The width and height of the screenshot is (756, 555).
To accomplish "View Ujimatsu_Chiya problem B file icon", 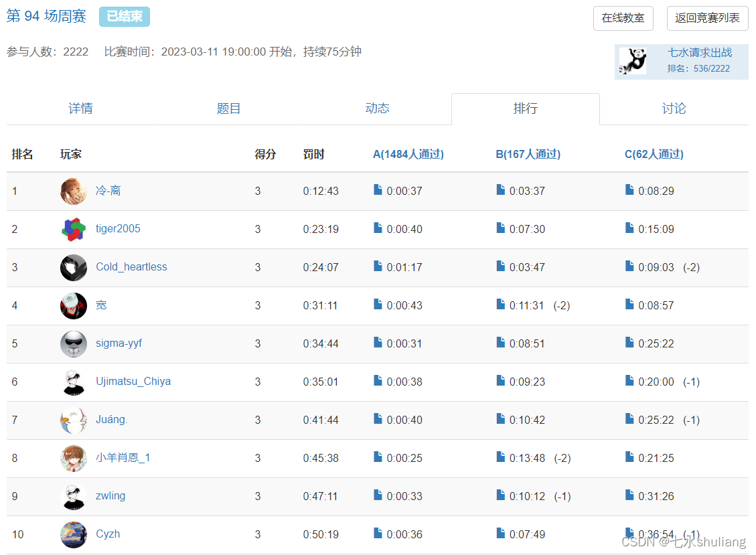I will click(x=500, y=380).
